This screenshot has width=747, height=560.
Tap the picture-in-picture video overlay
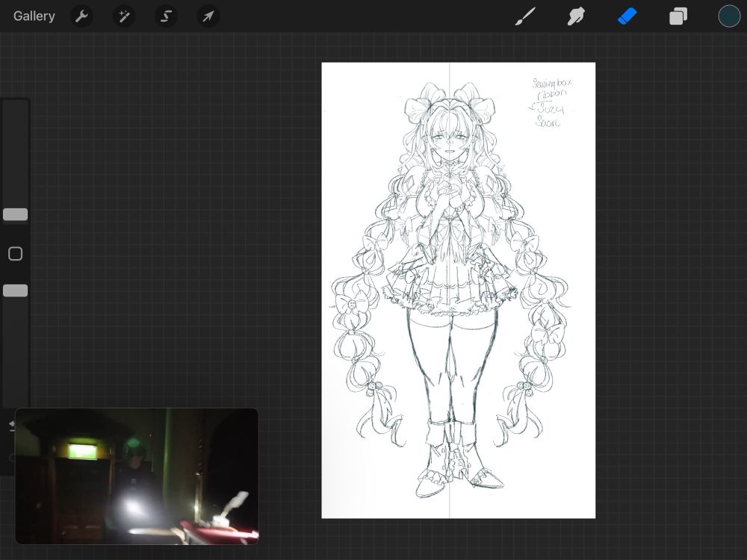click(x=137, y=476)
